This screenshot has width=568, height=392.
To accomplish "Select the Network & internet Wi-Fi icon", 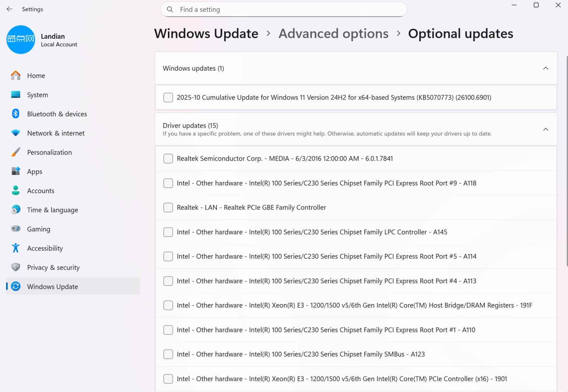I will click(x=16, y=133).
